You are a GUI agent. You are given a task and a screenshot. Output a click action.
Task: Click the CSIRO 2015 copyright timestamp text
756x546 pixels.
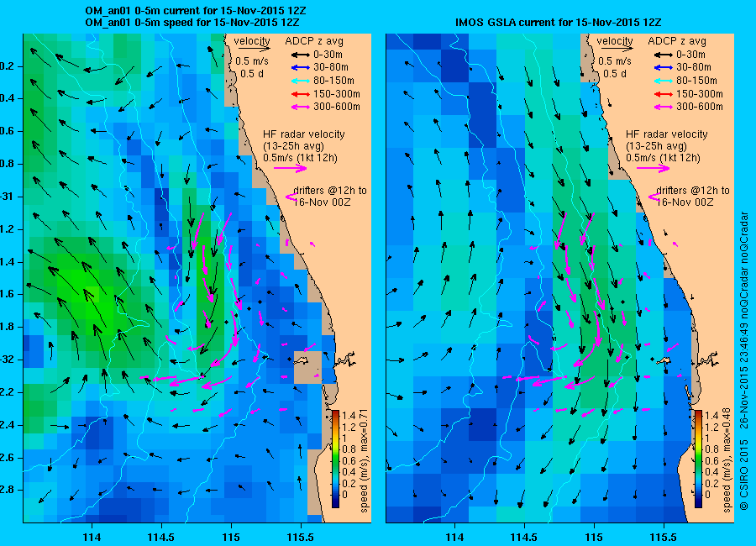tap(743, 361)
